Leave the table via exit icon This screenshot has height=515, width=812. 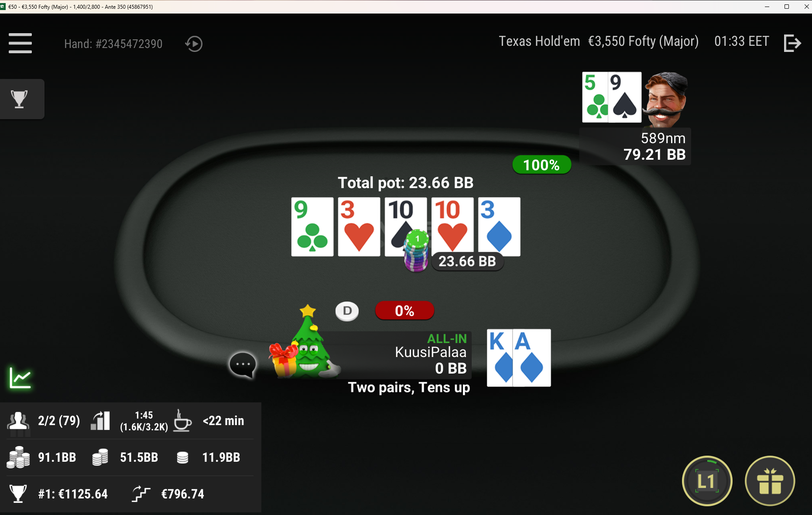(792, 43)
